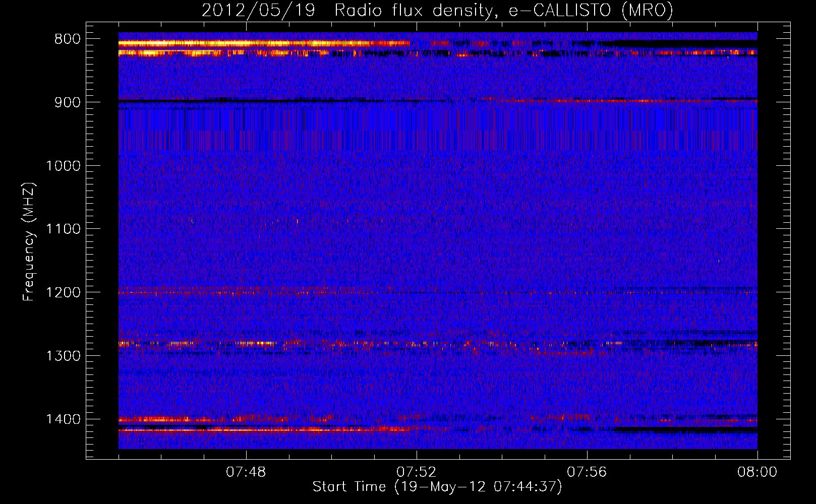Click the 07:52 time axis label

(416, 472)
